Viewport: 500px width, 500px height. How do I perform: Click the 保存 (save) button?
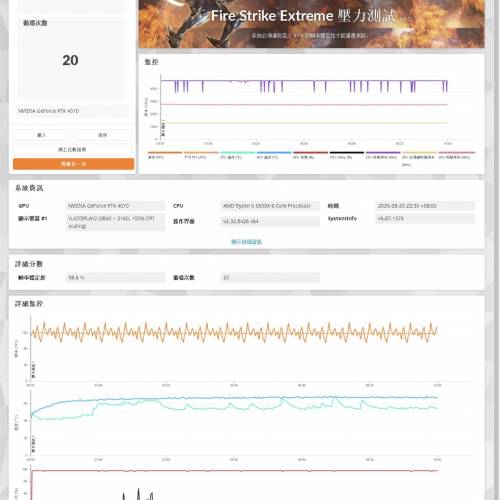(103, 135)
